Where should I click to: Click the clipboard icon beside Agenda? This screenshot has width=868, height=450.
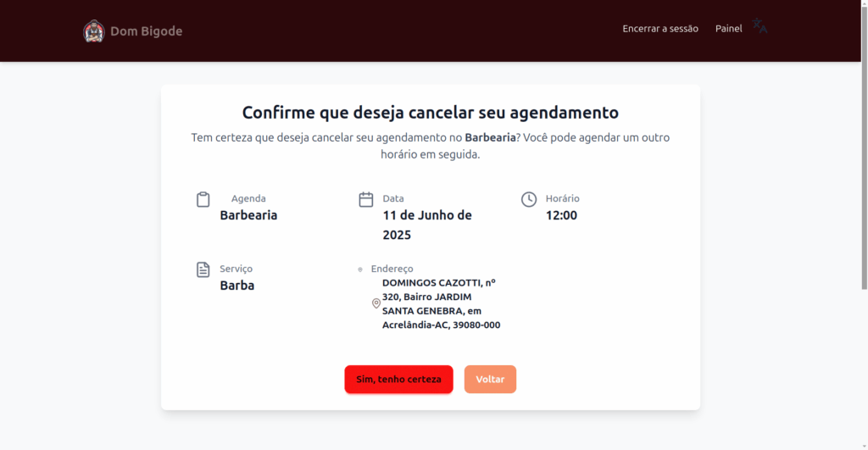(x=203, y=199)
